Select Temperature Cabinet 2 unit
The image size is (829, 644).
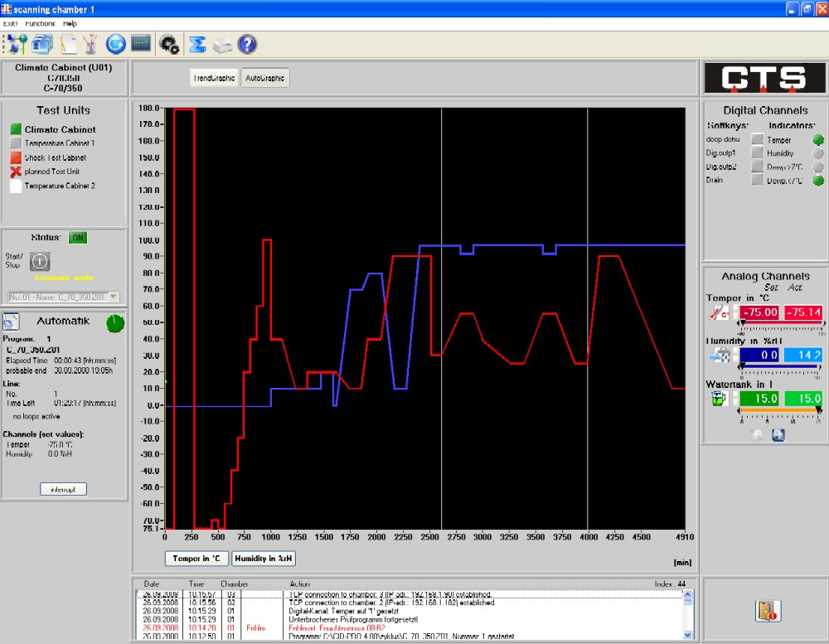[60, 186]
